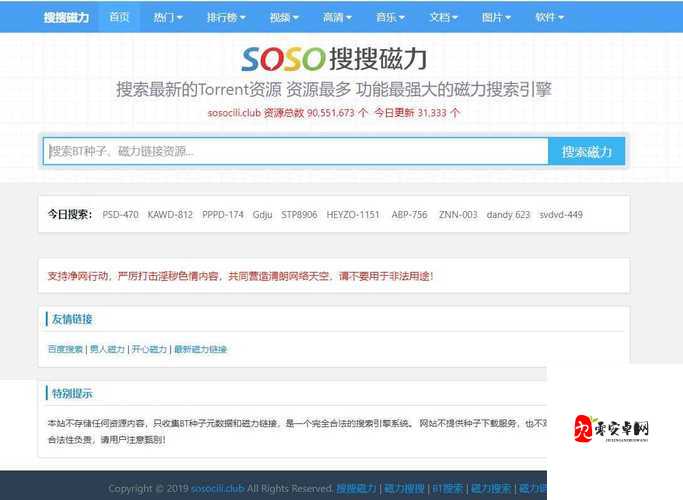Open the 搜搜磁力 footer link
683x500 pixels.
click(356, 489)
